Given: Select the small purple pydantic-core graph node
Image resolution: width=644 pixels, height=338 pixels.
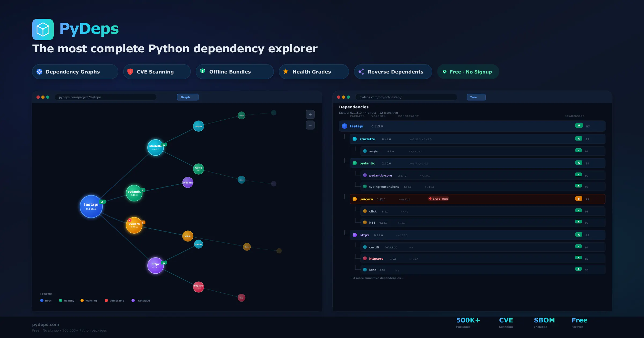Looking at the screenshot, I should (188, 182).
